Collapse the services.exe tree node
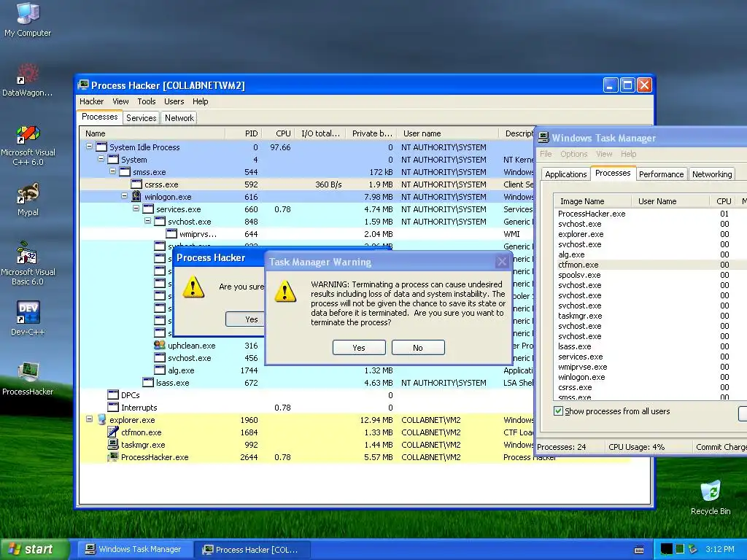 pyautogui.click(x=136, y=209)
